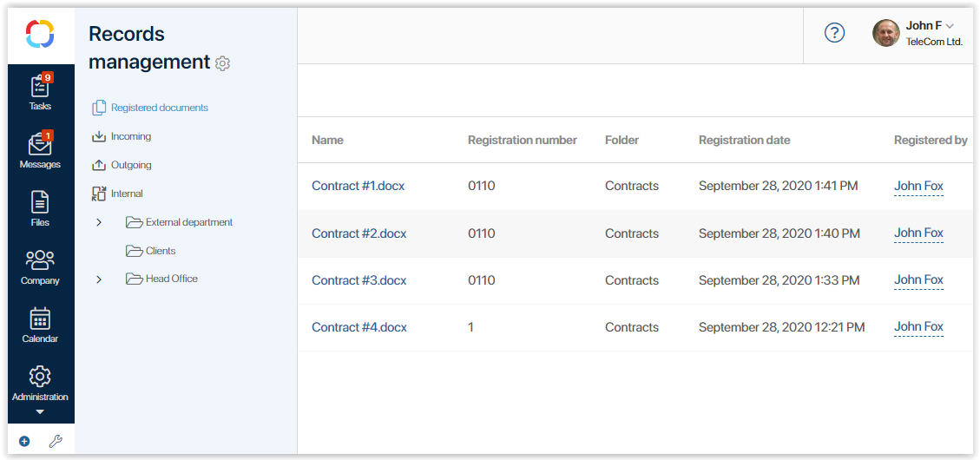Open the Tasks section icon

coord(40,87)
